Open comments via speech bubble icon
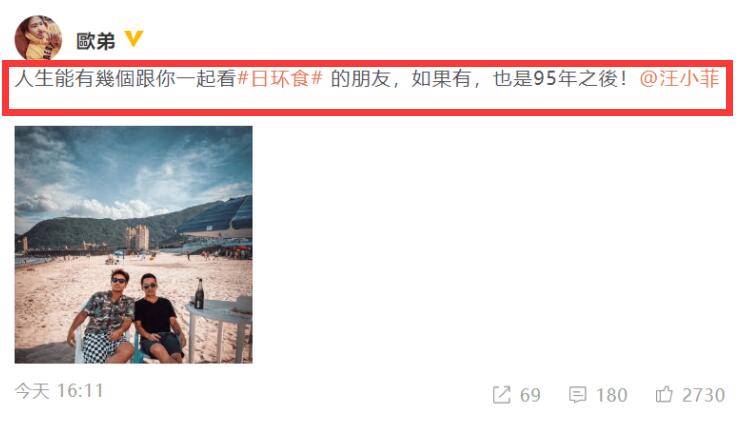Viewport: 746px width, 424px height. (x=578, y=394)
